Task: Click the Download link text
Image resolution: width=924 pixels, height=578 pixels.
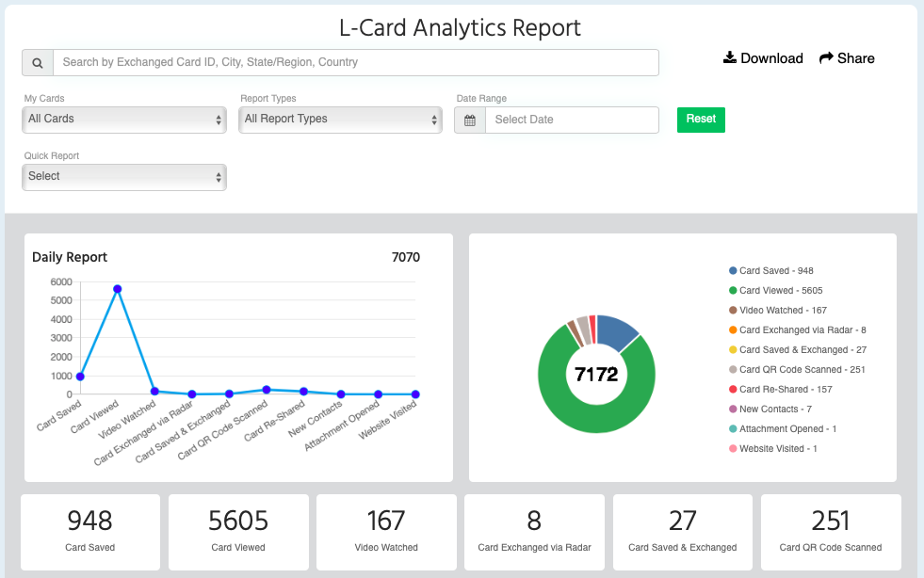Action: (x=771, y=58)
